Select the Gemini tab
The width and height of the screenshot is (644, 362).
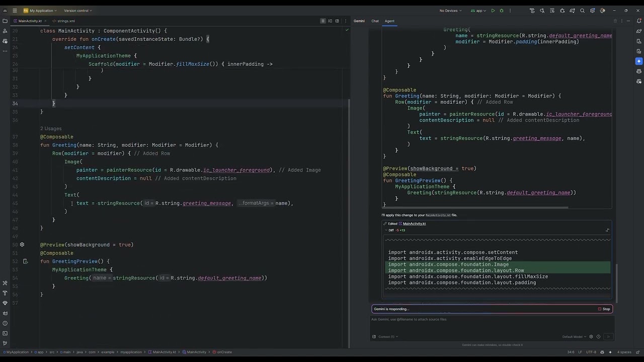[x=359, y=21]
